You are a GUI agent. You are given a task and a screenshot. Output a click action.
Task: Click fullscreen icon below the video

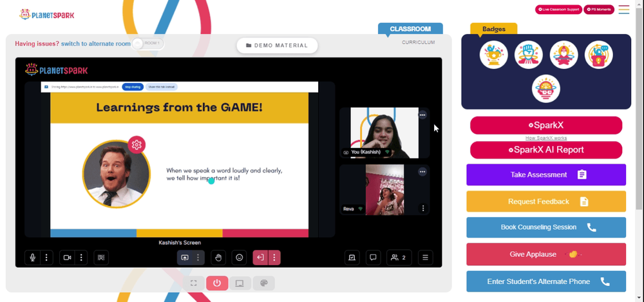194,283
